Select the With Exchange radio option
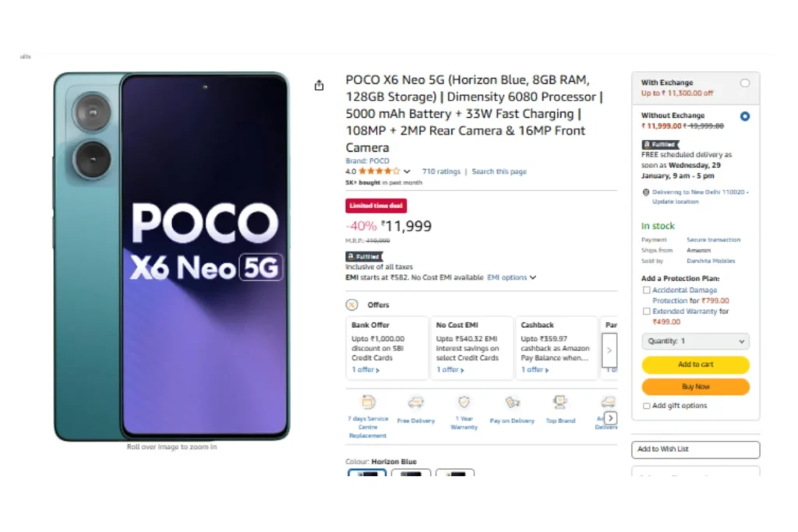The height and width of the screenshot is (532, 798). [x=745, y=83]
